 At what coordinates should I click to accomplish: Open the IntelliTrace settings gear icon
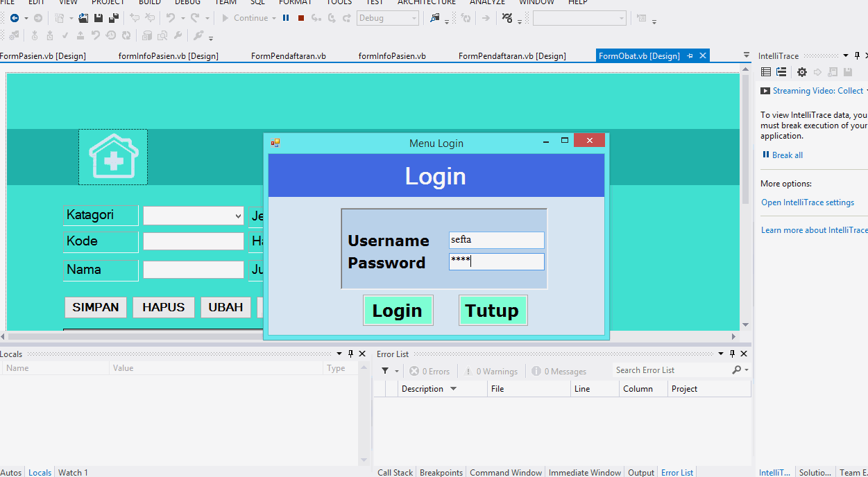tap(802, 71)
